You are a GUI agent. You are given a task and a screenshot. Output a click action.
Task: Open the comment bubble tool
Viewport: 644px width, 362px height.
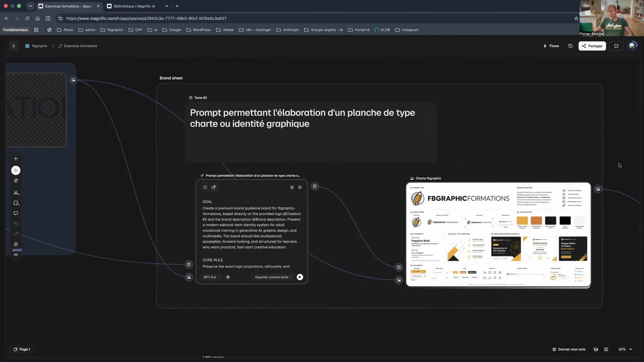(x=16, y=213)
